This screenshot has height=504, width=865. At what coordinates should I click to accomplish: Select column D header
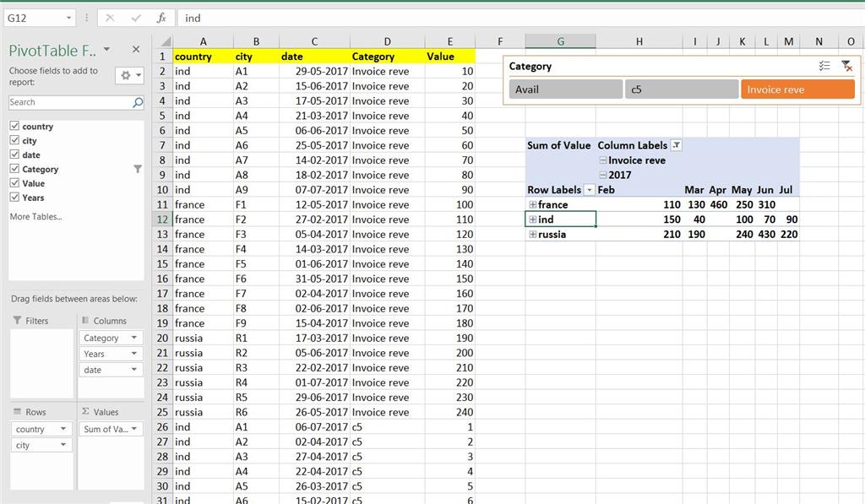pos(387,41)
